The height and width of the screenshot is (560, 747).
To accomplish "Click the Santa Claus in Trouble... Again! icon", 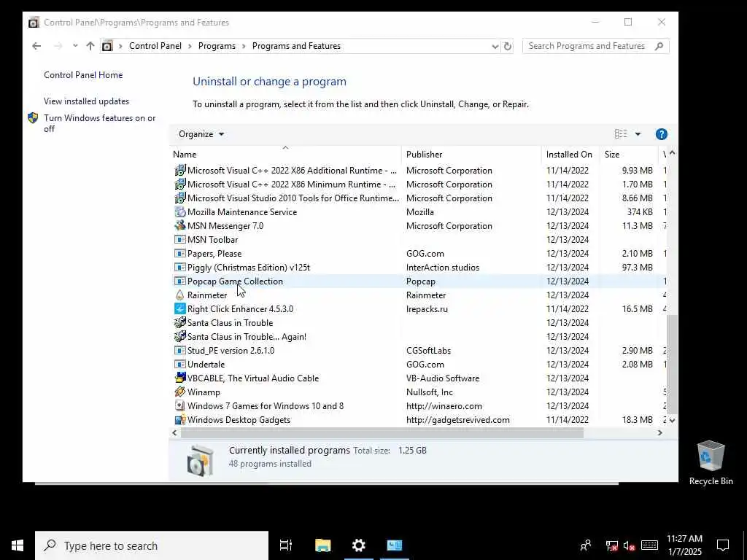I will (x=179, y=337).
